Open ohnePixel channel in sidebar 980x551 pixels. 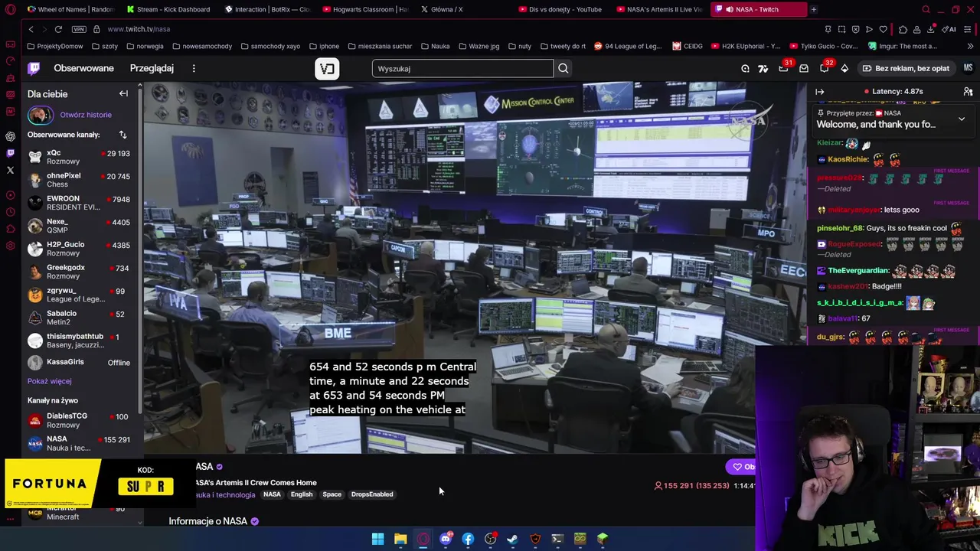(80, 180)
